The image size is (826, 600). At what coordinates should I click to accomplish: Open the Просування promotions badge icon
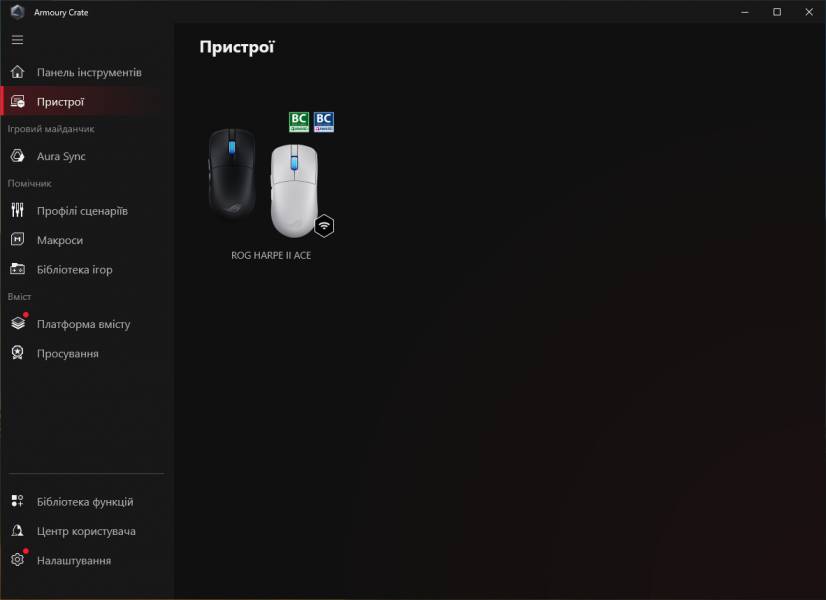tap(17, 353)
